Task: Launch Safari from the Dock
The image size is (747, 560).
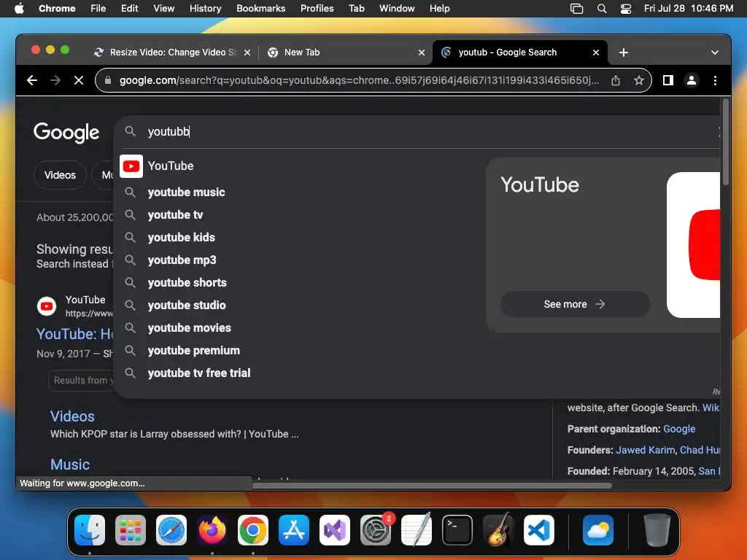Action: (171, 530)
